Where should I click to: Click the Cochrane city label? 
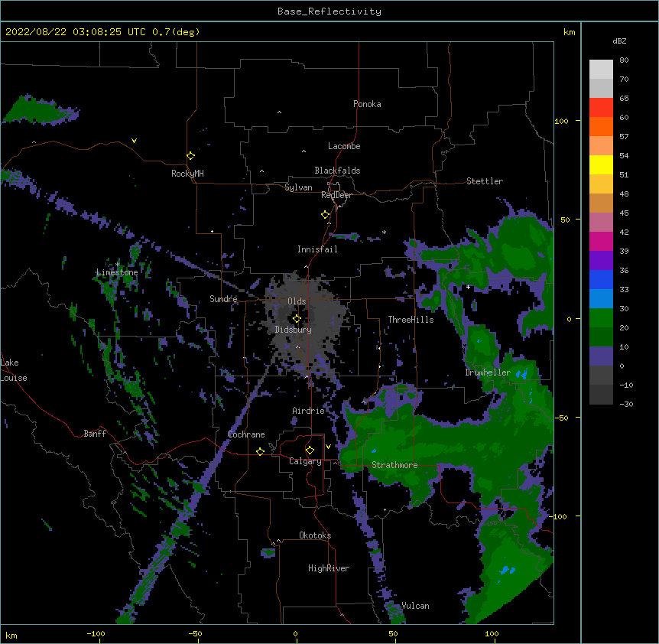(246, 434)
